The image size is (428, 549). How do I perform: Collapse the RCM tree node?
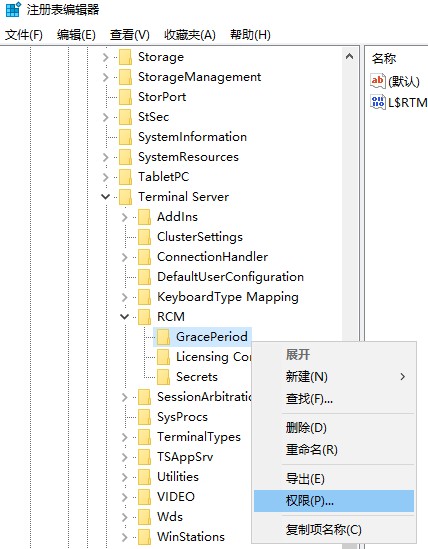pos(124,317)
